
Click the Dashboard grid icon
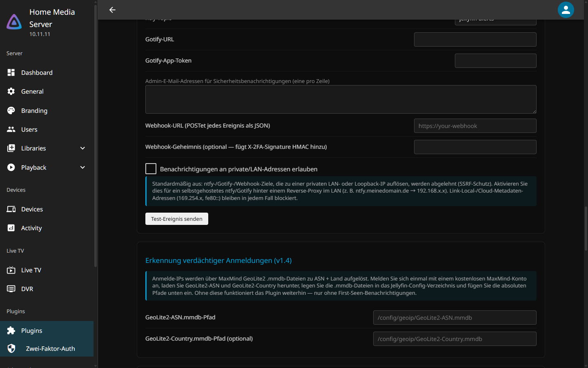(11, 72)
